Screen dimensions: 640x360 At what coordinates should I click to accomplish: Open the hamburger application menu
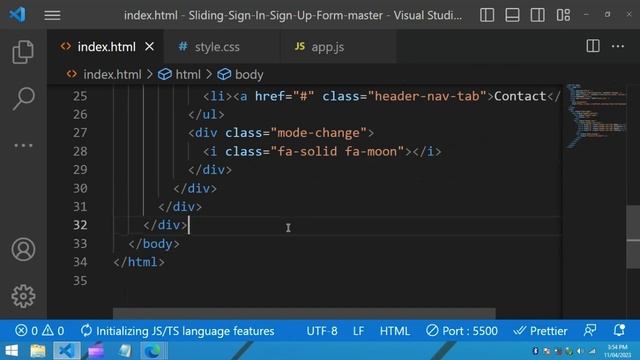pyautogui.click(x=52, y=16)
